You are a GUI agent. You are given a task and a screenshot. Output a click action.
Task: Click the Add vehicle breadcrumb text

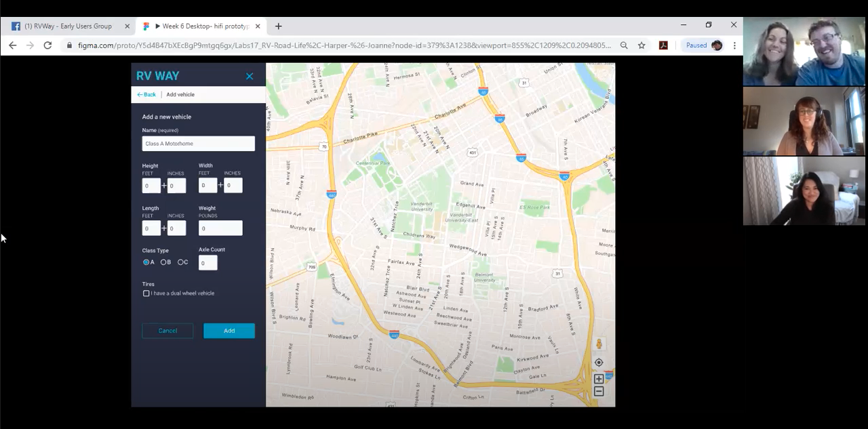(180, 95)
